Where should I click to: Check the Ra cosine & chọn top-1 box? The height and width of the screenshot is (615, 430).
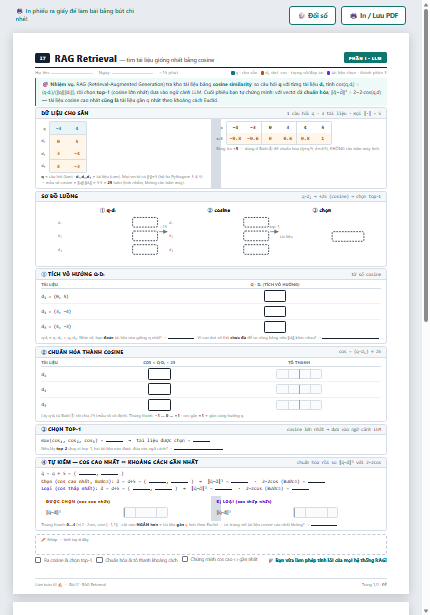(x=38, y=560)
